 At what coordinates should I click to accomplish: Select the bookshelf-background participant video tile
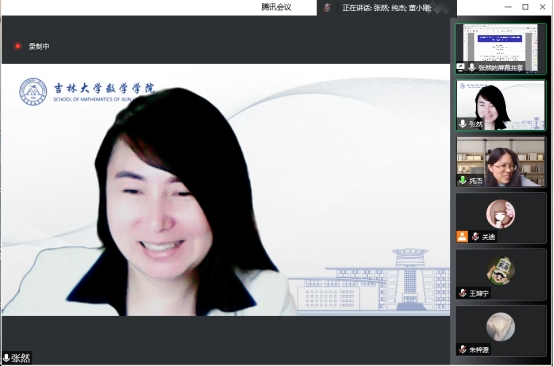500,162
